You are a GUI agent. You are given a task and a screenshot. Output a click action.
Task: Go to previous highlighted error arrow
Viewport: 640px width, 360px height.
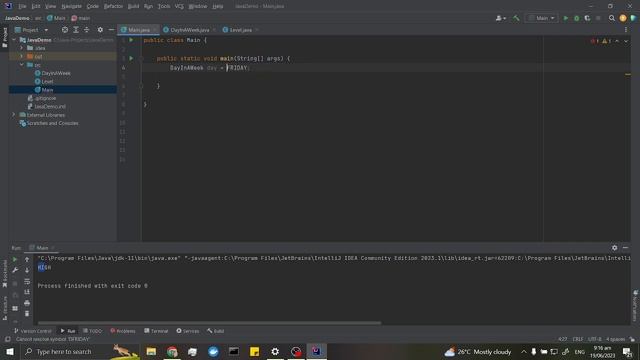click(617, 41)
